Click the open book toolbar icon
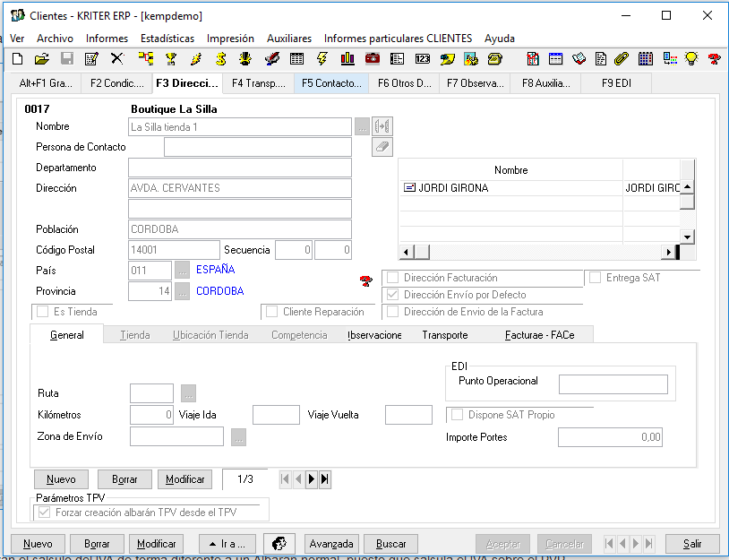Image resolution: width=729 pixels, height=560 pixels. (579, 58)
